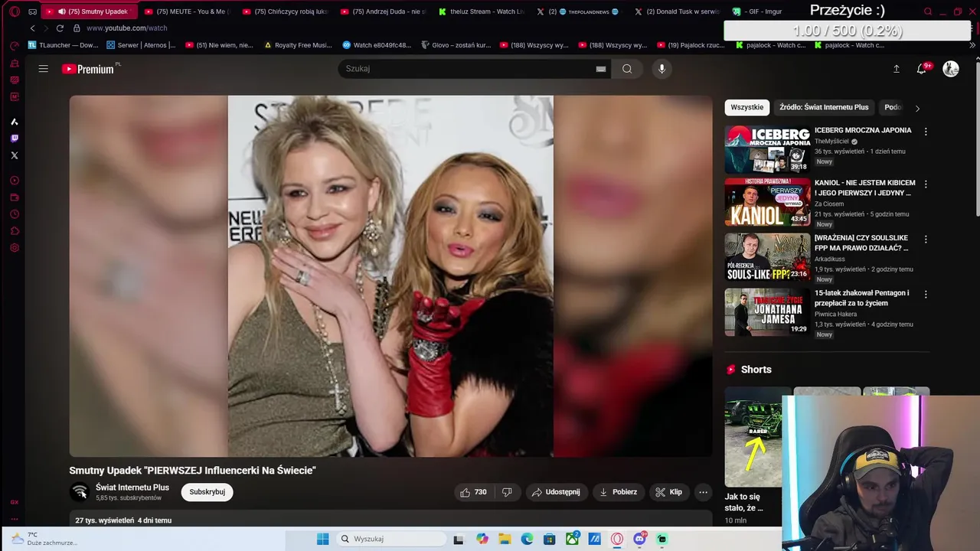Open options for 15-latek zhakował Pentagon video
980x551 pixels.
point(926,295)
